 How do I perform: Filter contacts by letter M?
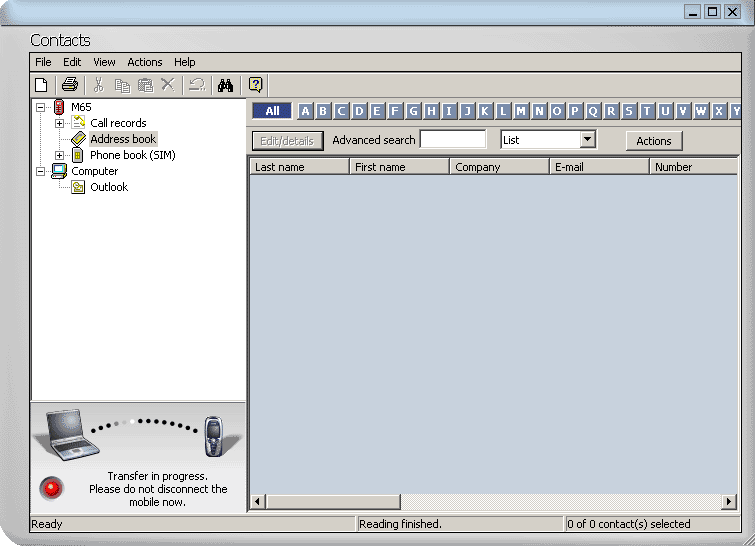pos(521,111)
